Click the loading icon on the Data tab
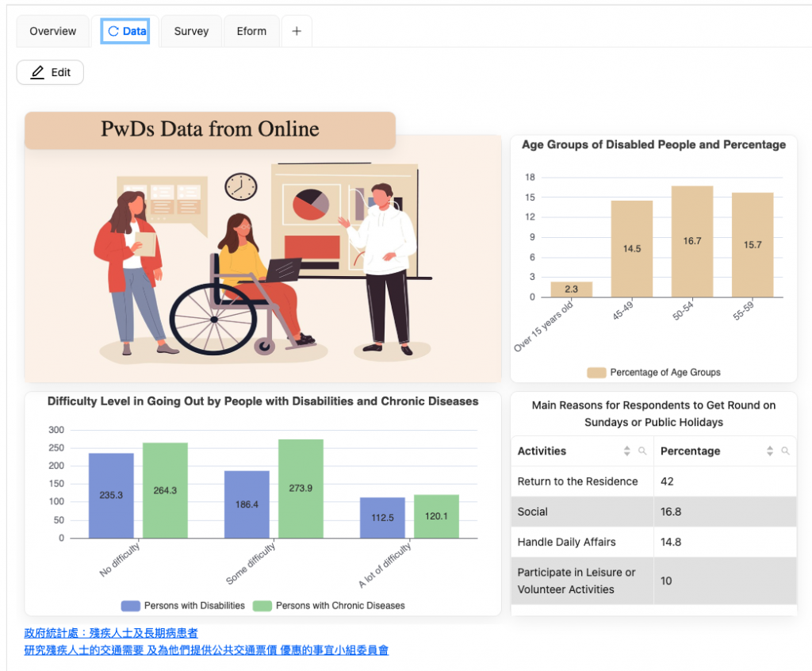 (x=113, y=31)
